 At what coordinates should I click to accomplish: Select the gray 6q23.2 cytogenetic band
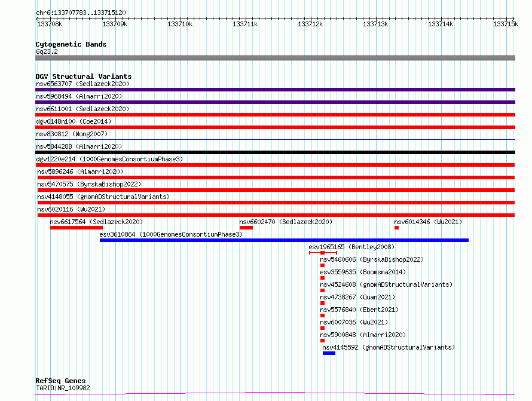point(275,58)
